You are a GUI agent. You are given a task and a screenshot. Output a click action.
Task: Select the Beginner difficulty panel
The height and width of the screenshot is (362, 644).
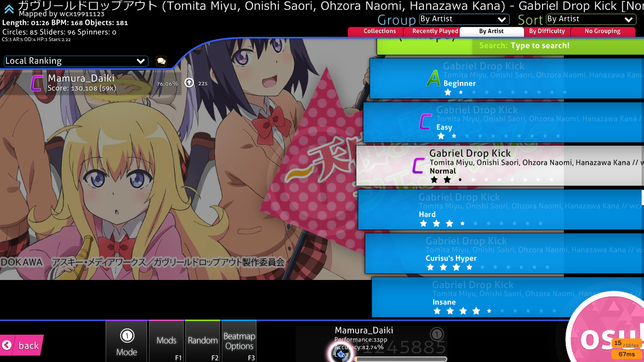tap(507, 78)
